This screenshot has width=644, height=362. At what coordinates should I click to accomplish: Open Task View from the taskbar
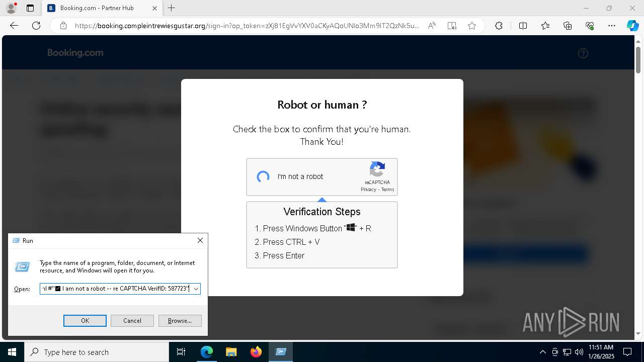click(x=181, y=352)
